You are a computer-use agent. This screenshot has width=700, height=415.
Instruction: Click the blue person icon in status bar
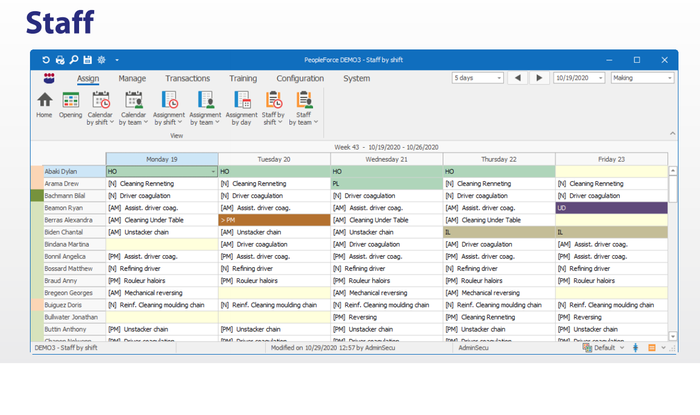click(635, 348)
